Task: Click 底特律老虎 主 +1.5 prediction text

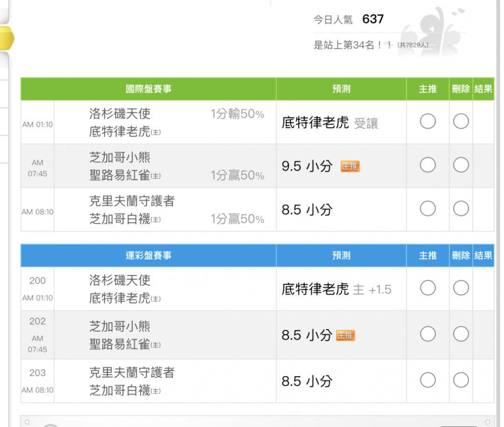Action: tap(336, 289)
